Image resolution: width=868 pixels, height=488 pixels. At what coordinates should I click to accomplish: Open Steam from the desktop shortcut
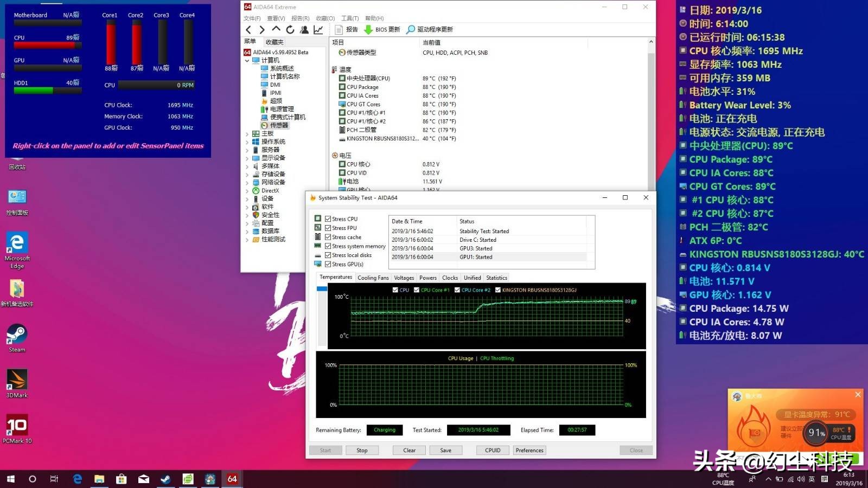tap(17, 338)
